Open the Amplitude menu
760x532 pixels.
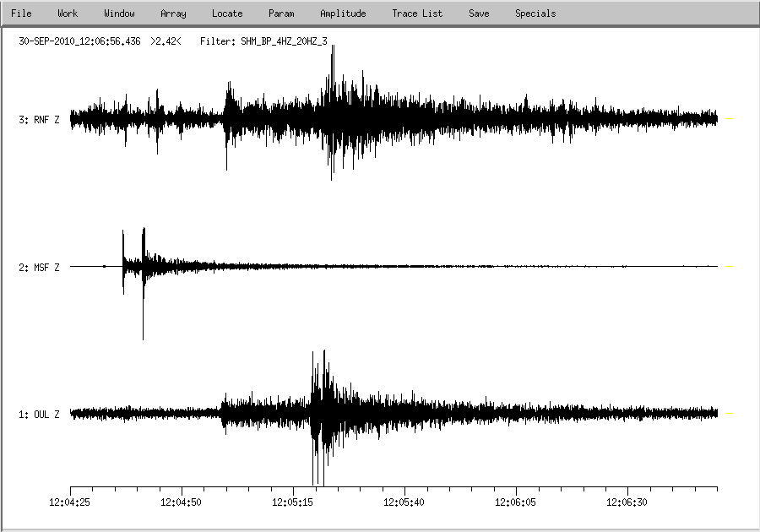343,14
